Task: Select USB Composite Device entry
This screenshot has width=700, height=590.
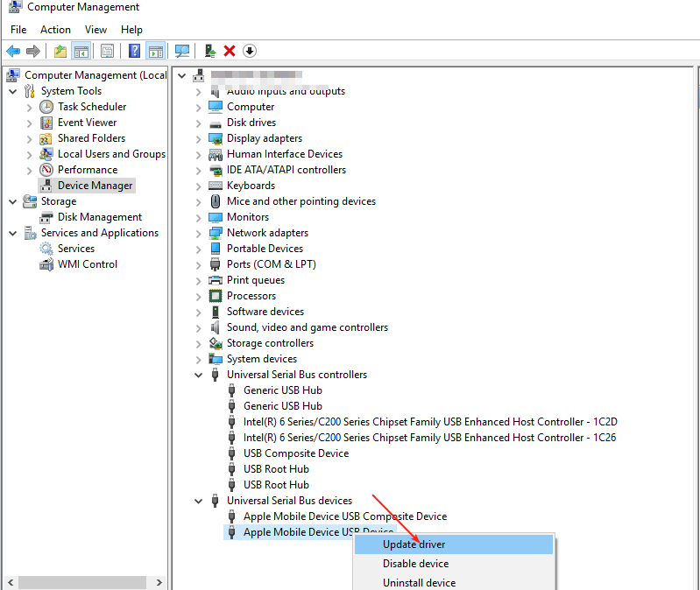Action: point(296,453)
